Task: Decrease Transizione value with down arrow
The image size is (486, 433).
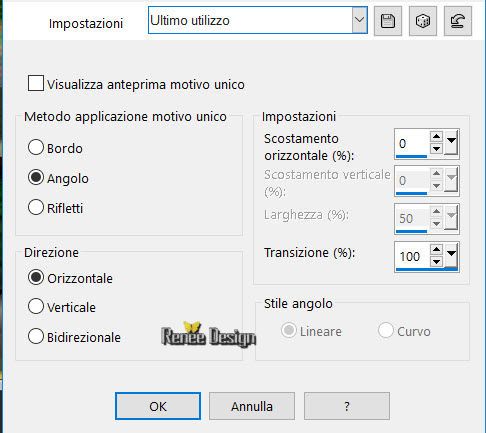Action: pyautogui.click(x=436, y=262)
